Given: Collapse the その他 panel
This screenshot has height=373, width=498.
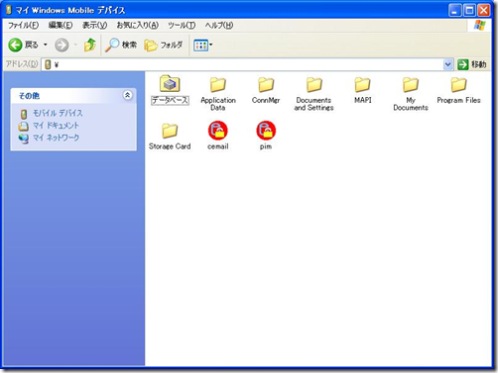Looking at the screenshot, I should (x=127, y=95).
